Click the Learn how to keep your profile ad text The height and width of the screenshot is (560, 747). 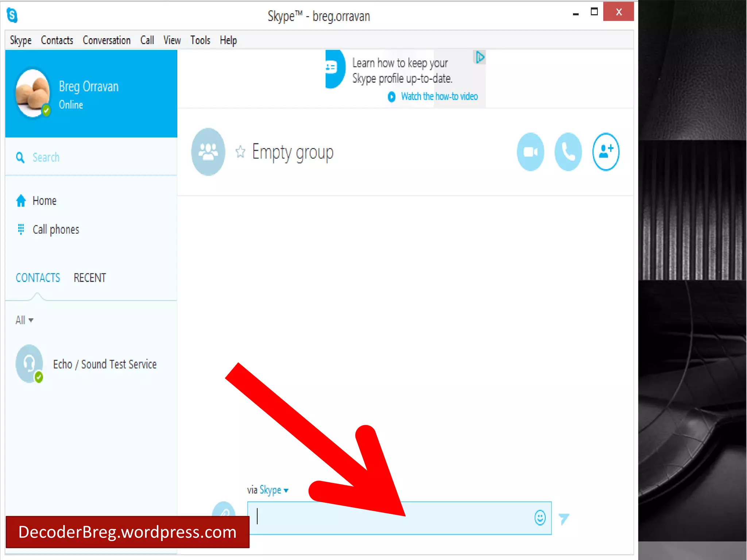(402, 71)
